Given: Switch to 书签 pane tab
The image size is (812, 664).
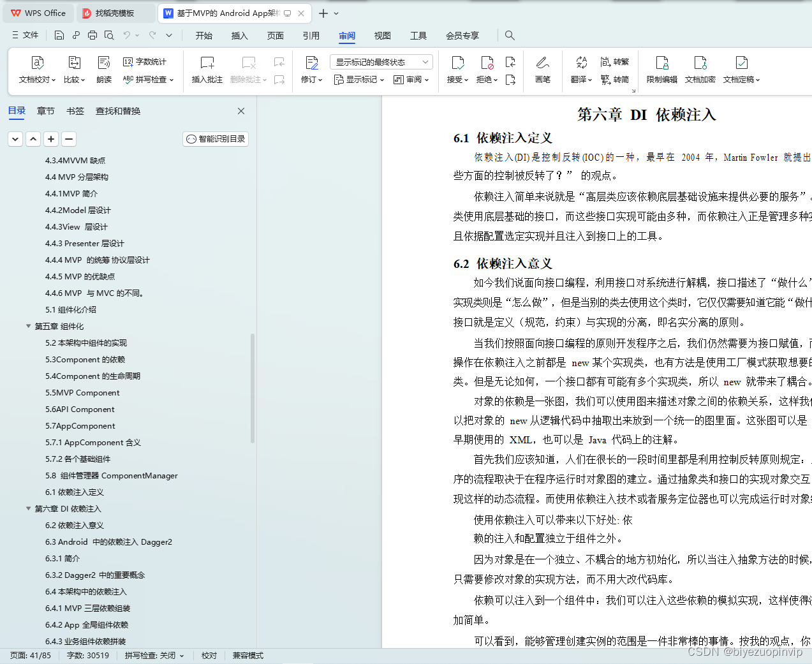Looking at the screenshot, I should coord(75,111).
